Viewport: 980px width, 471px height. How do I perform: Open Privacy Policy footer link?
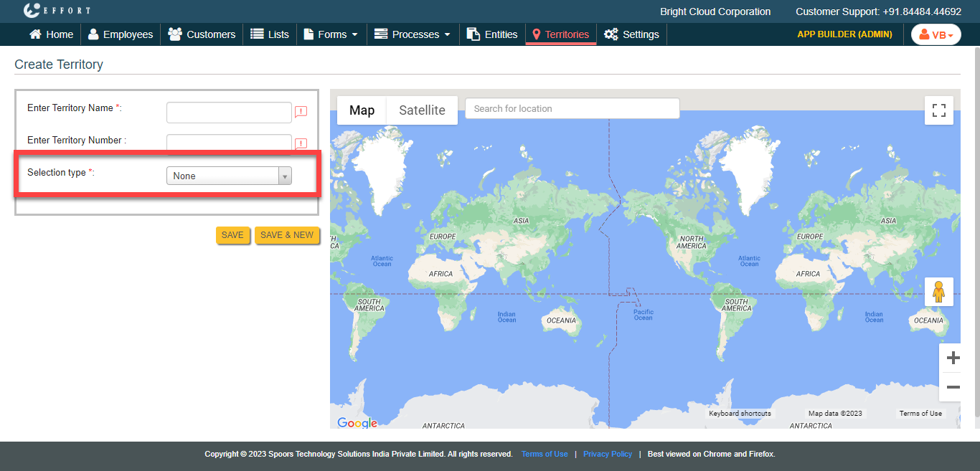pyautogui.click(x=608, y=454)
